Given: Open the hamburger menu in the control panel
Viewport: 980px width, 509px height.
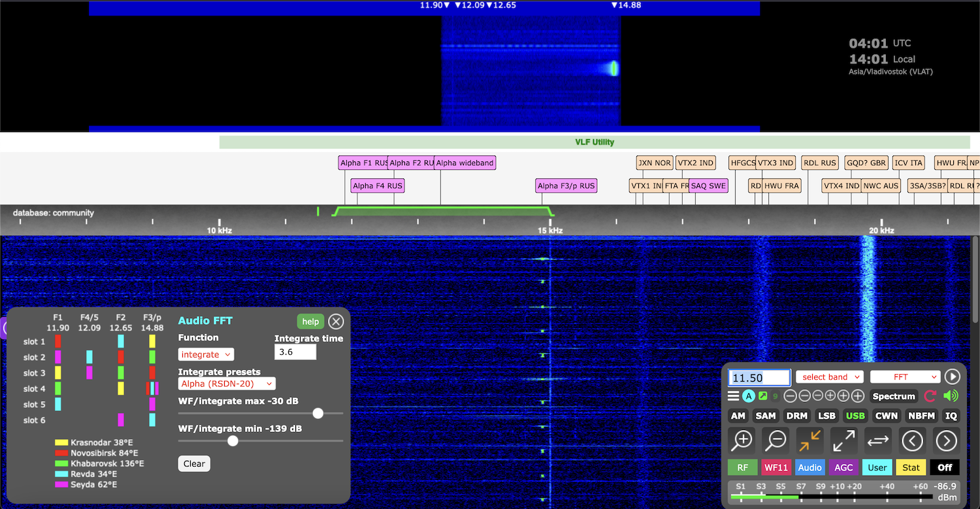Looking at the screenshot, I should click(734, 396).
